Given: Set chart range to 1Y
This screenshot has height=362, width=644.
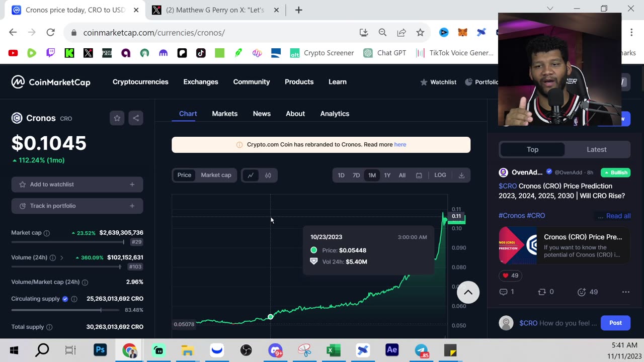Looking at the screenshot, I should click(387, 175).
